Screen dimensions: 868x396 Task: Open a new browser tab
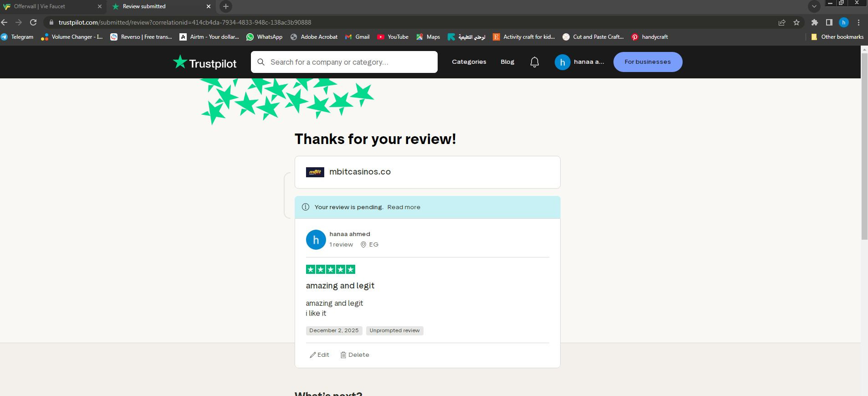point(225,6)
